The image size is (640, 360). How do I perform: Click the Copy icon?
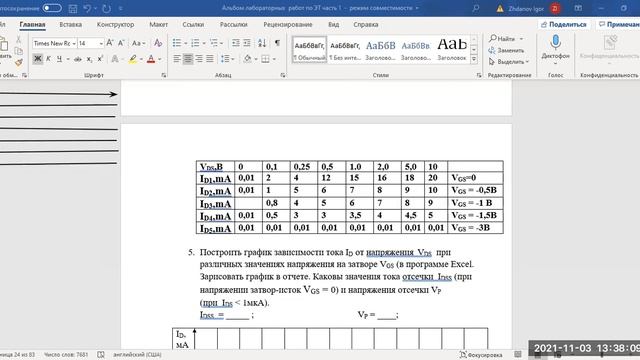18,51
